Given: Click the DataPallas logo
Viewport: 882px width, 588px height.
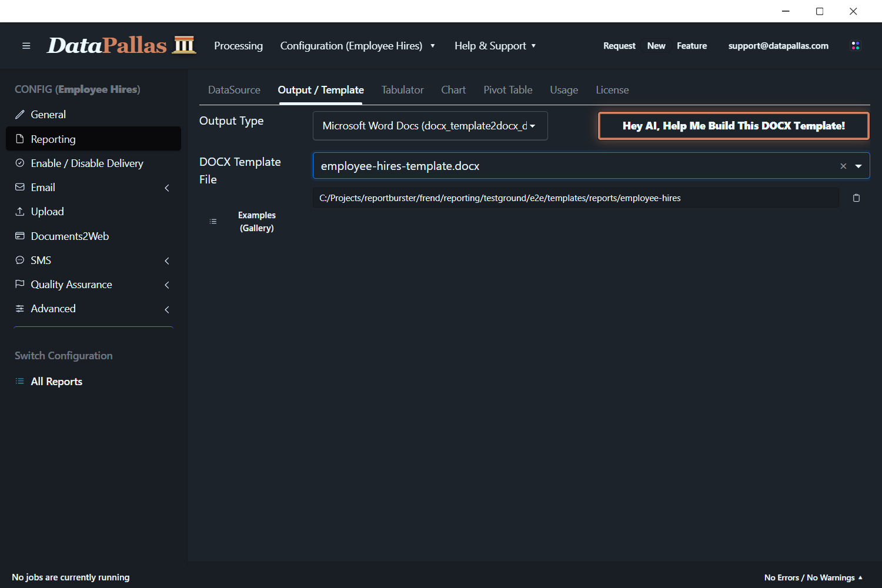Looking at the screenshot, I should point(121,45).
